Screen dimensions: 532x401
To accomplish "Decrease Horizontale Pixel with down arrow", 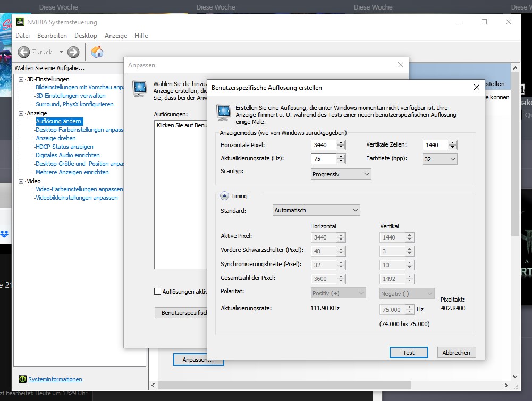I will click(341, 148).
